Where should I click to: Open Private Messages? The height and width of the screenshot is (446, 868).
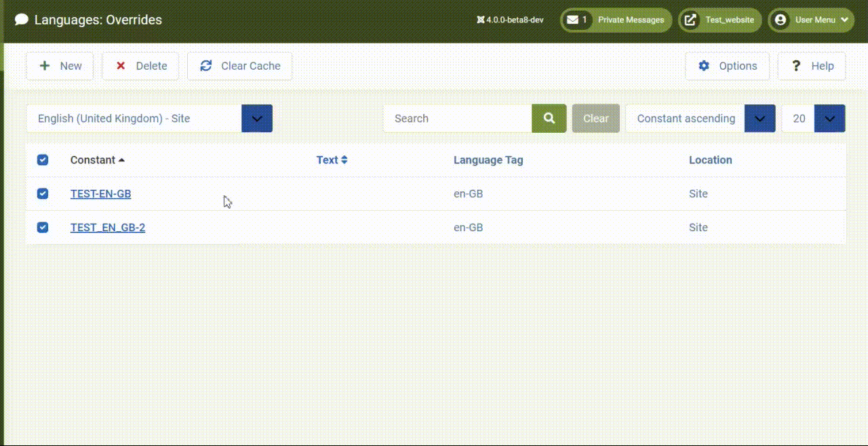click(616, 20)
